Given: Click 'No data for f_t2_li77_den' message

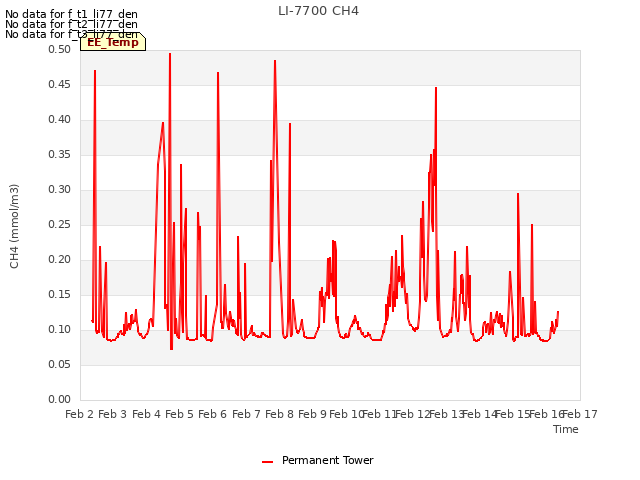Looking at the screenshot, I should 71,24.
